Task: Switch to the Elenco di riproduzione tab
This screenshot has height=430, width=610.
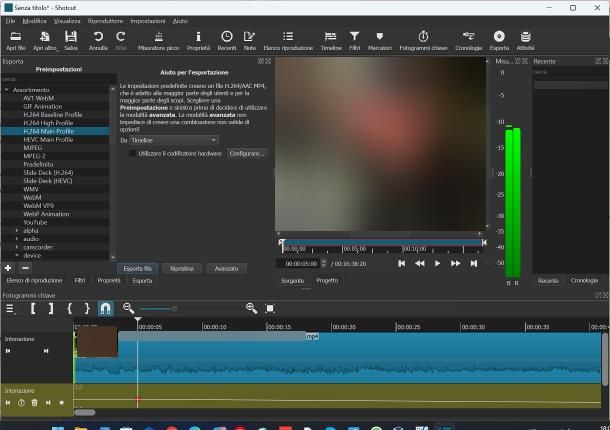Action: (x=34, y=281)
